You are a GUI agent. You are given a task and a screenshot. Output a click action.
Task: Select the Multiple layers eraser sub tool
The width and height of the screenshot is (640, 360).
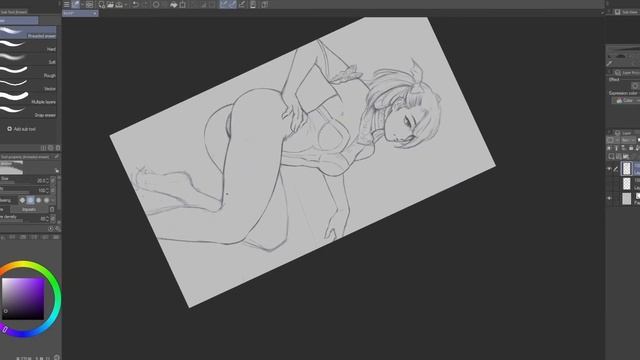28,98
